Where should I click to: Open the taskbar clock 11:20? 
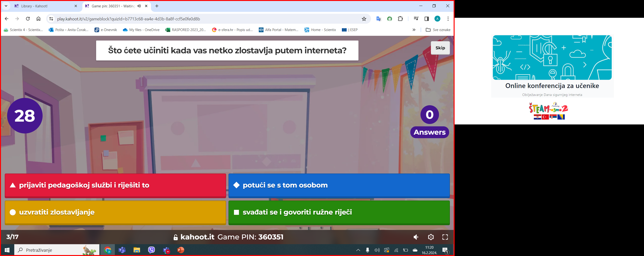pos(429,250)
